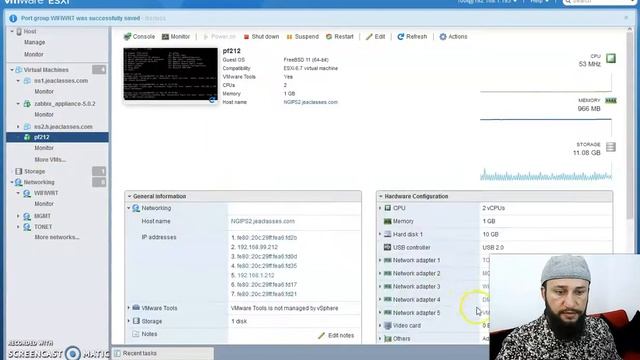
Task: Click More VMs... link
Action: [x=50, y=160]
